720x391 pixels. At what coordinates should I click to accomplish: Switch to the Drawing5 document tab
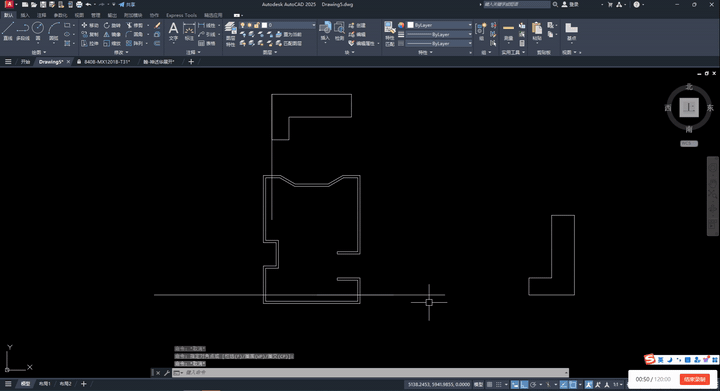click(51, 61)
